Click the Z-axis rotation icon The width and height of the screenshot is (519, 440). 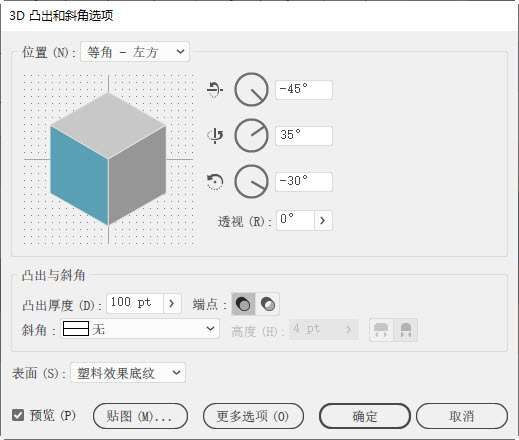(215, 182)
